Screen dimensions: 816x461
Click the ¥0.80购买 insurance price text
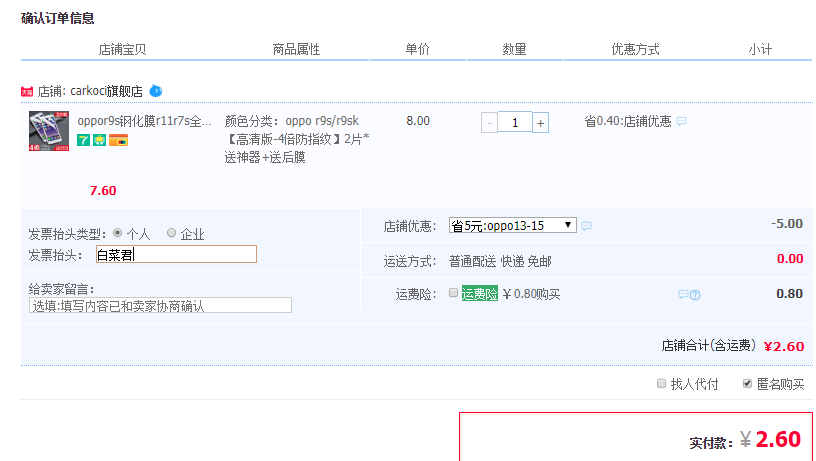[x=531, y=294]
